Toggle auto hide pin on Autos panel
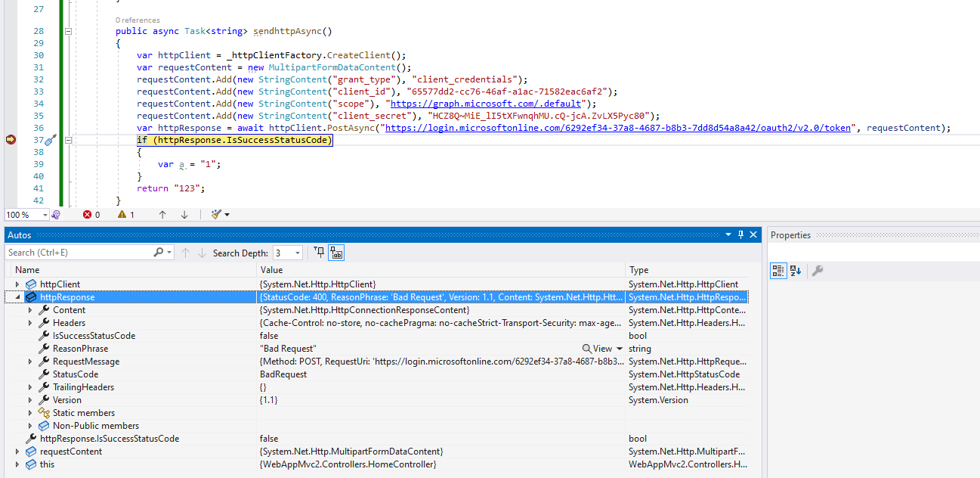Image resolution: width=980 pixels, height=478 pixels. (x=741, y=235)
